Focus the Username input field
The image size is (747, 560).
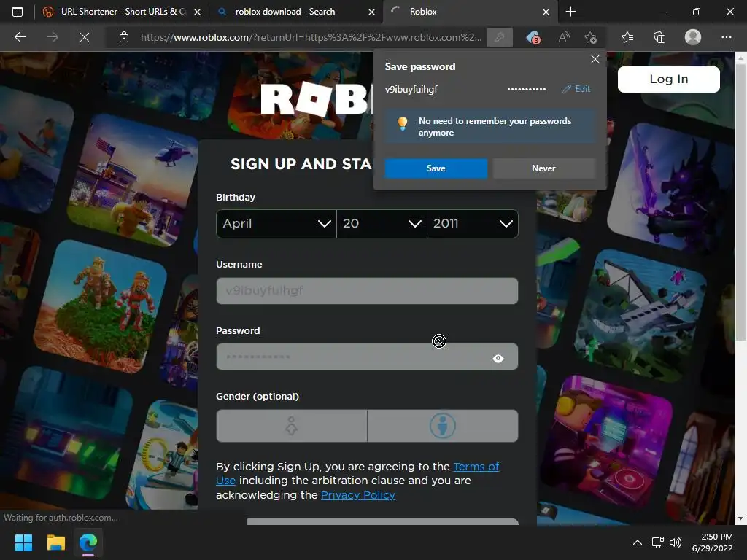click(367, 290)
